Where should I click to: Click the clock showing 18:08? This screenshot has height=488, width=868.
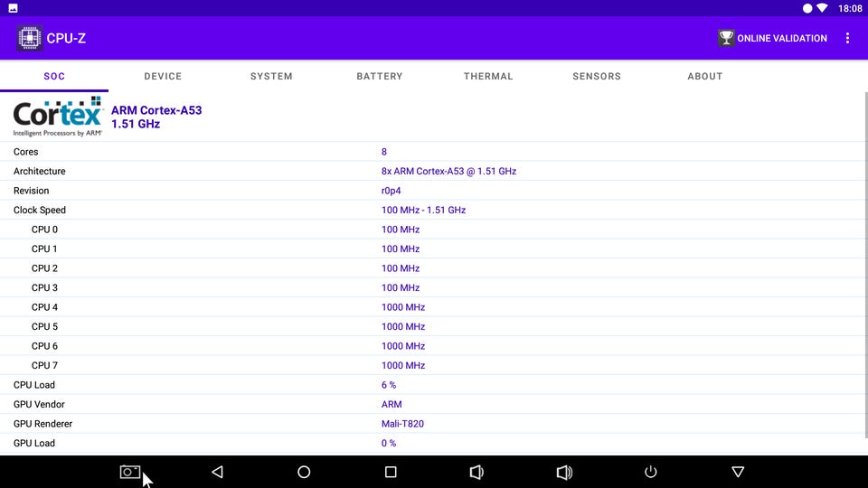tap(850, 8)
